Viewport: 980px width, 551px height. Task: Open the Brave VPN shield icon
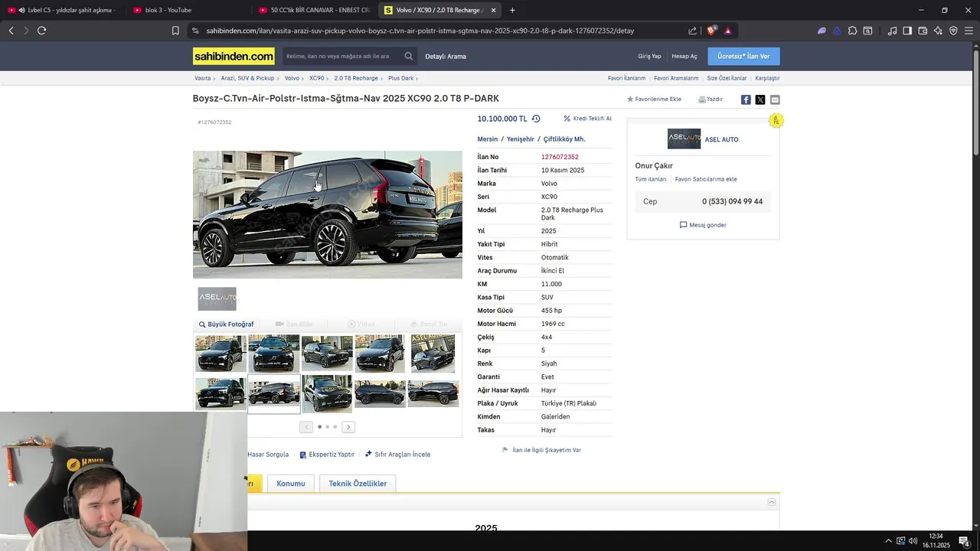[953, 31]
